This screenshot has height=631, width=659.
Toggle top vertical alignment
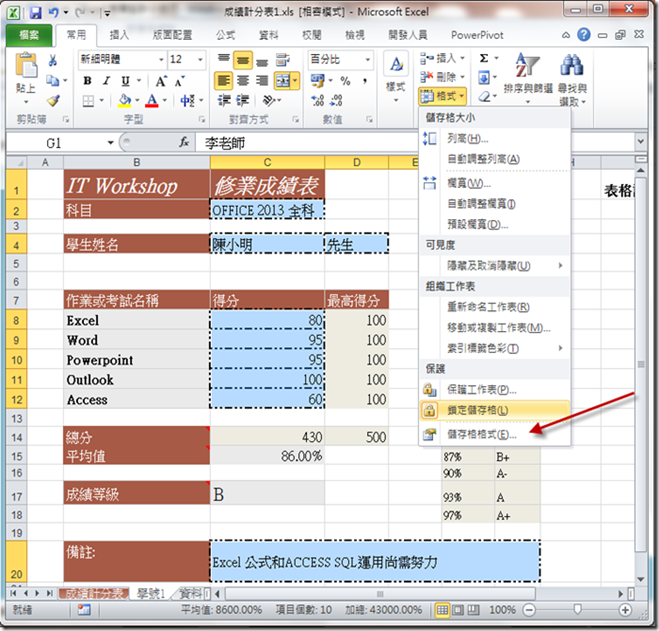click(224, 60)
